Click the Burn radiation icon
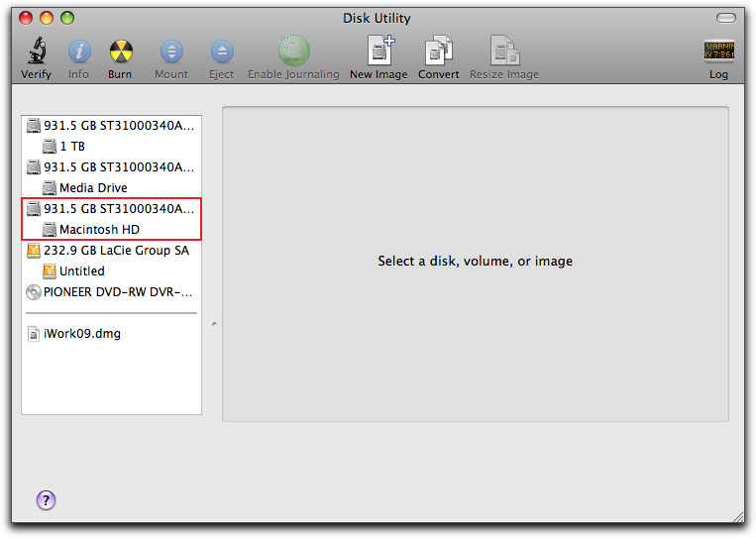 121,52
